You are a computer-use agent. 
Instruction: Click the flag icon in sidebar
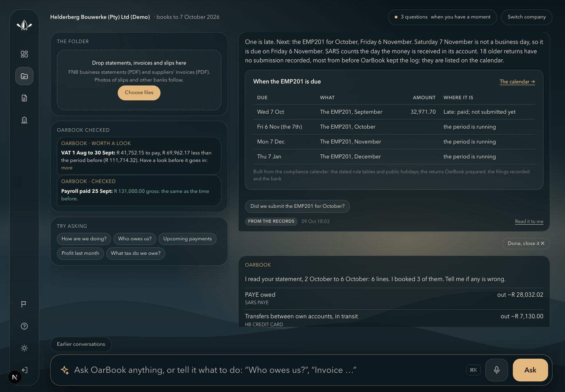point(24,304)
